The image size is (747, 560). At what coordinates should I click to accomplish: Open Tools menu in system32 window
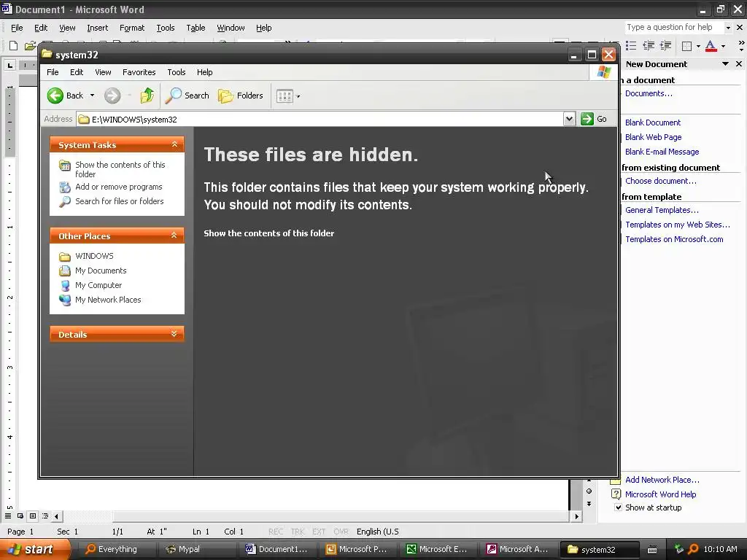pos(177,72)
